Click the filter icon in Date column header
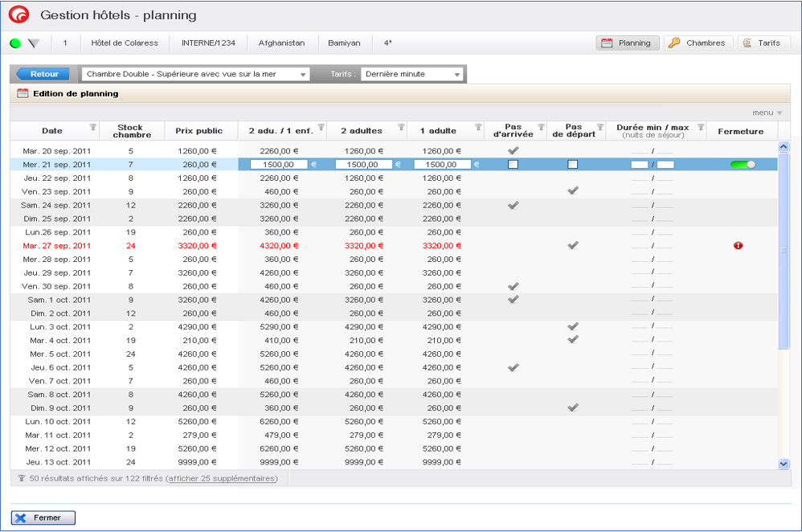The image size is (802, 532). (92, 127)
